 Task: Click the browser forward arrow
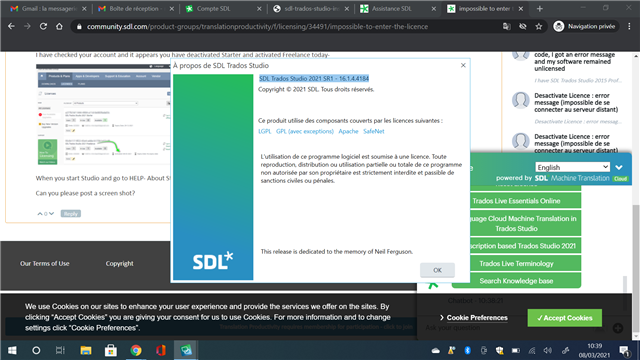(x=27, y=27)
